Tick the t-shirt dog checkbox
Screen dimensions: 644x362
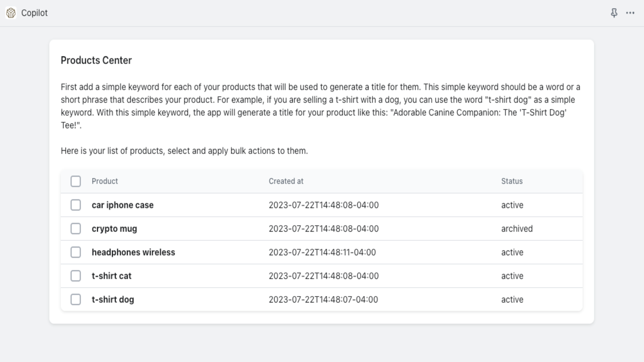(x=76, y=300)
